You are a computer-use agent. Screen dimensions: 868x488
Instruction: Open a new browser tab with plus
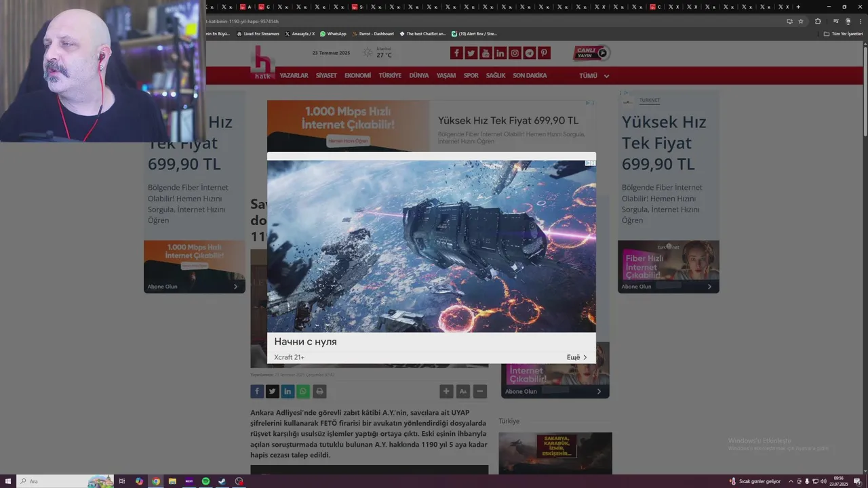(798, 7)
